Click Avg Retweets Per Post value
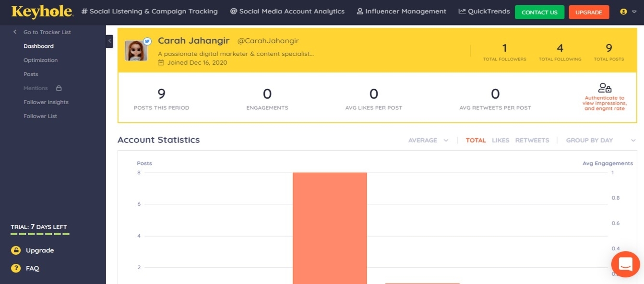Screen dimensions: 644x284 495,94
